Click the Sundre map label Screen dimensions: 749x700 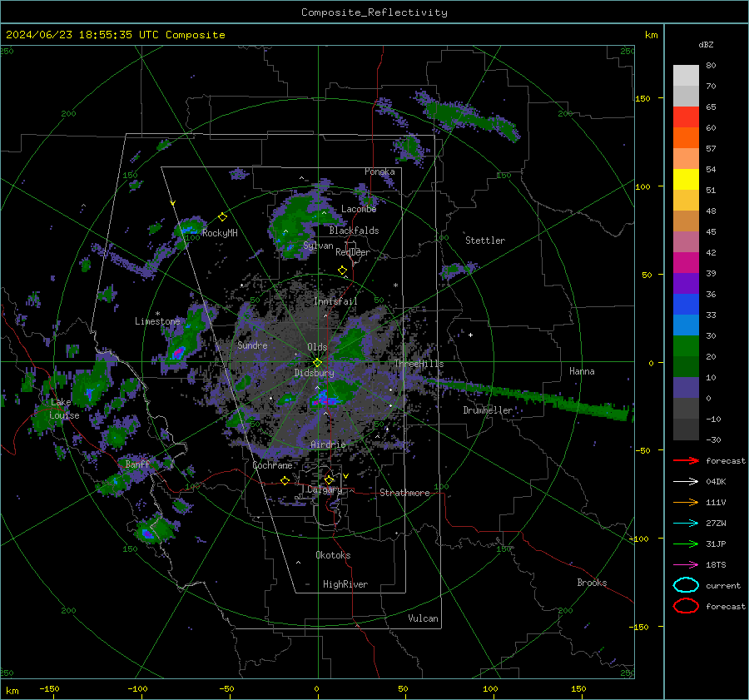(x=252, y=345)
